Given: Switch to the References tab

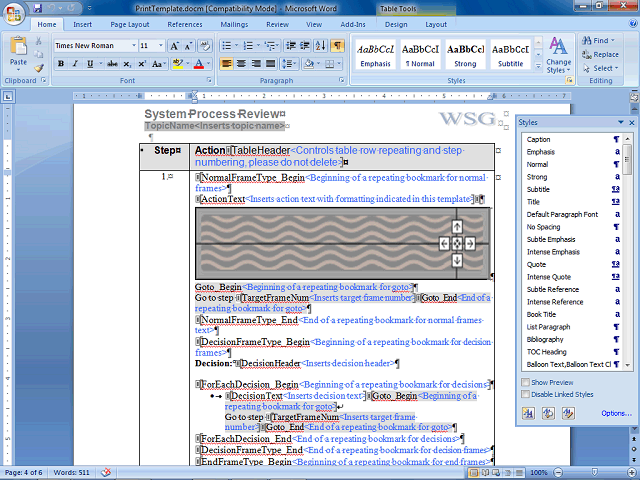Looking at the screenshot, I should tap(185, 24).
